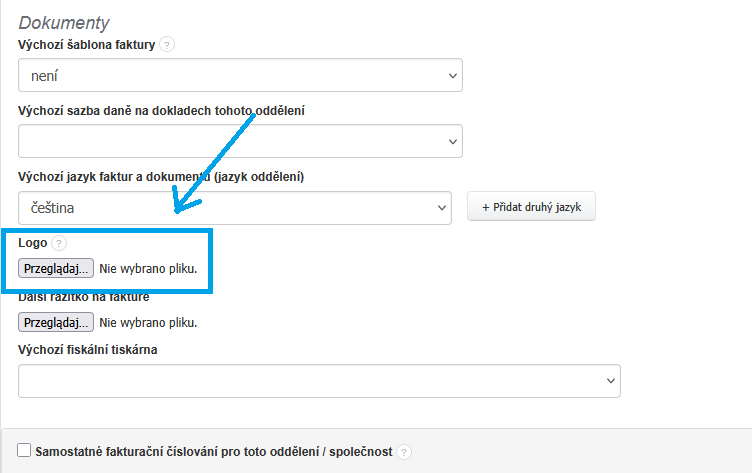Screen dimensions: 752x473
Task: Click the Výchozí sazba daně label
Action: pos(161,110)
